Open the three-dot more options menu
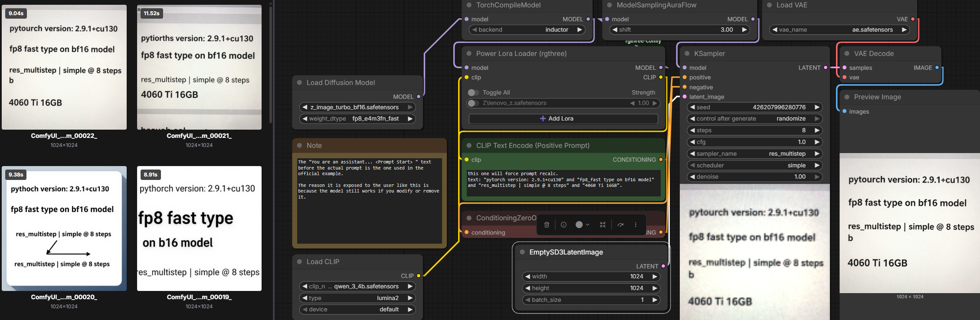The width and height of the screenshot is (980, 320). pos(636,225)
